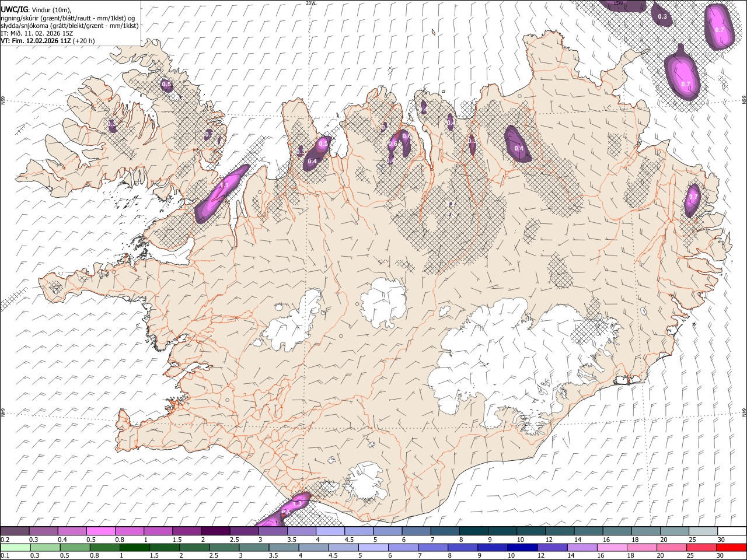Click rain legend swatch between 5 and 6

point(374,547)
